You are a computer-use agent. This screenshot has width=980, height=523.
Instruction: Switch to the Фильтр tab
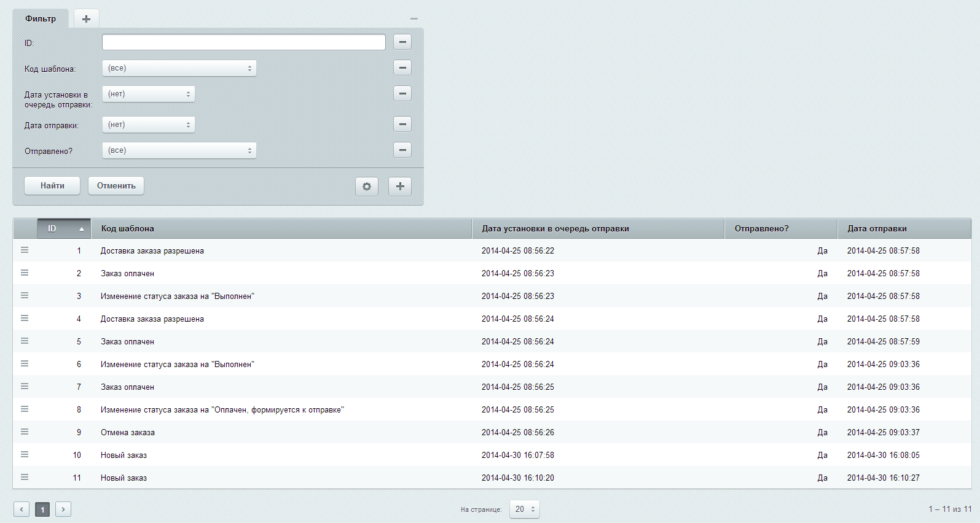tap(41, 19)
